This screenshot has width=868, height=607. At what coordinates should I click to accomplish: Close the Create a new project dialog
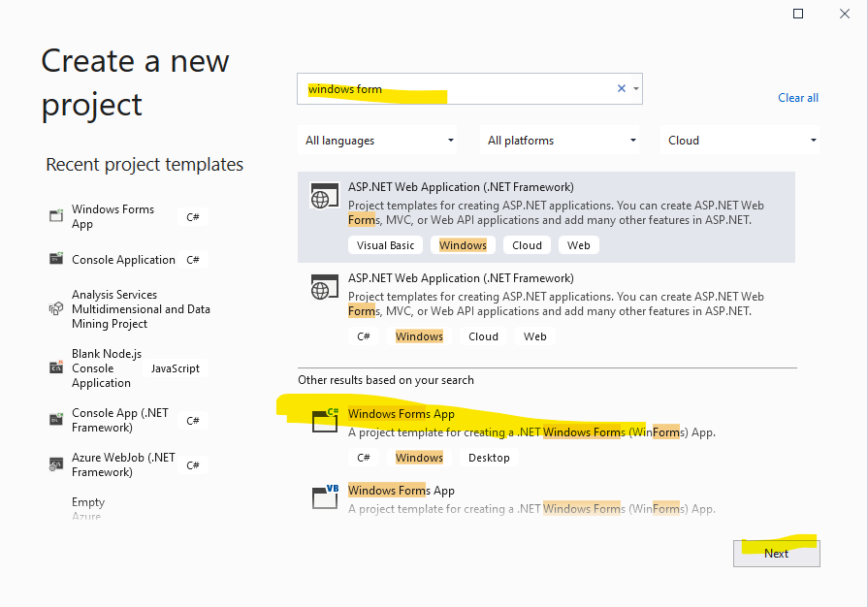844,14
